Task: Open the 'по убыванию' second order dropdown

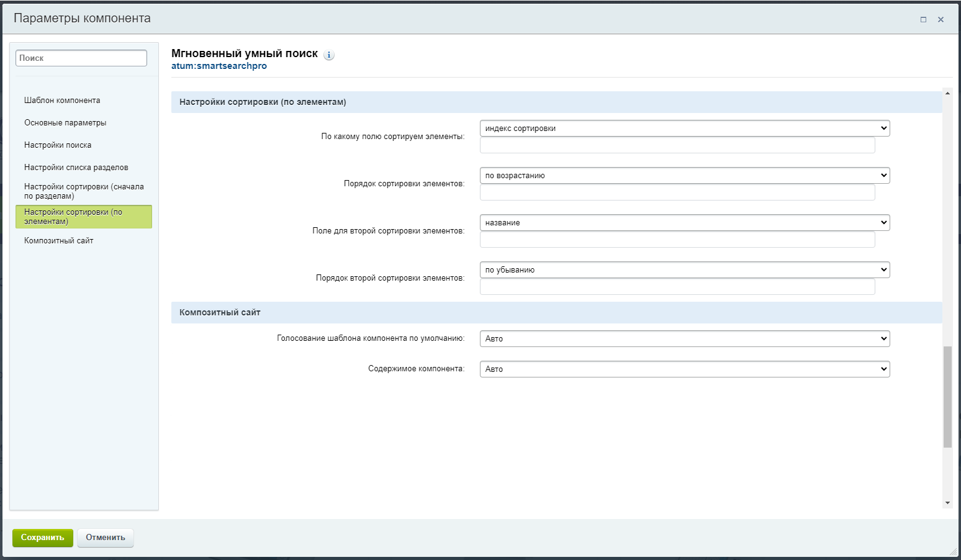Action: (x=684, y=270)
